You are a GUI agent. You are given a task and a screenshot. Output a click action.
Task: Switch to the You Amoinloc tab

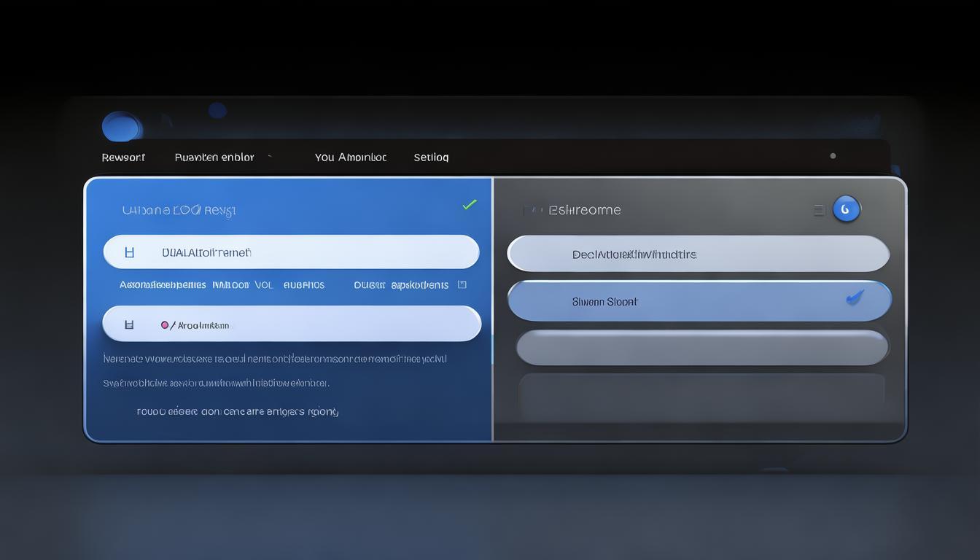click(350, 157)
